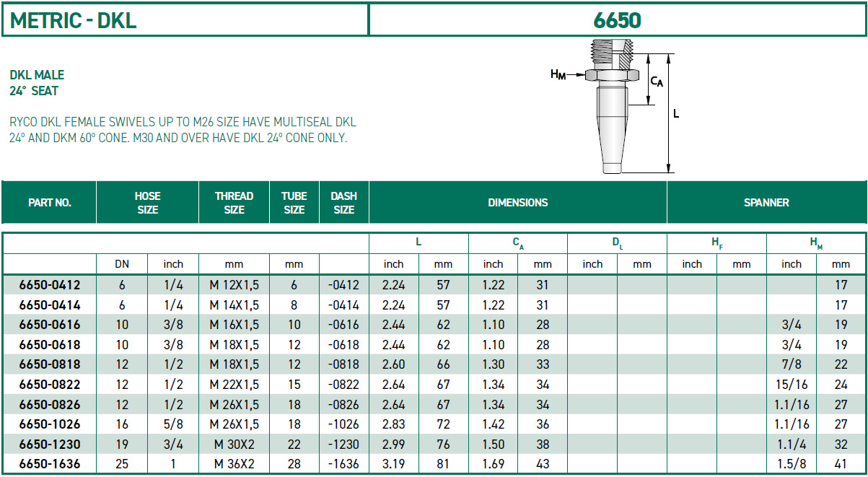868x477 pixels.
Task: Click thread size M 12X1,5
Action: [x=234, y=285]
